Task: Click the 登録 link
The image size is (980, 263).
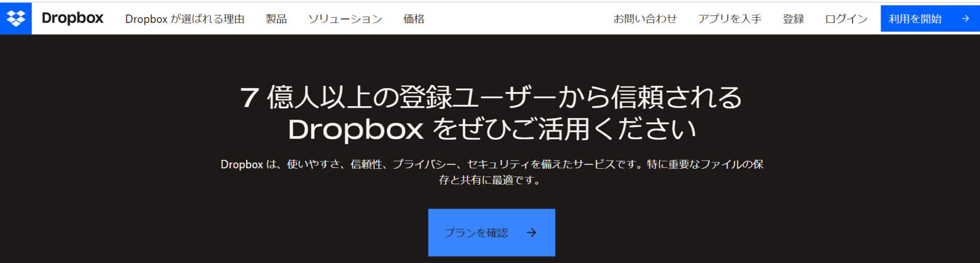Action: 793,19
